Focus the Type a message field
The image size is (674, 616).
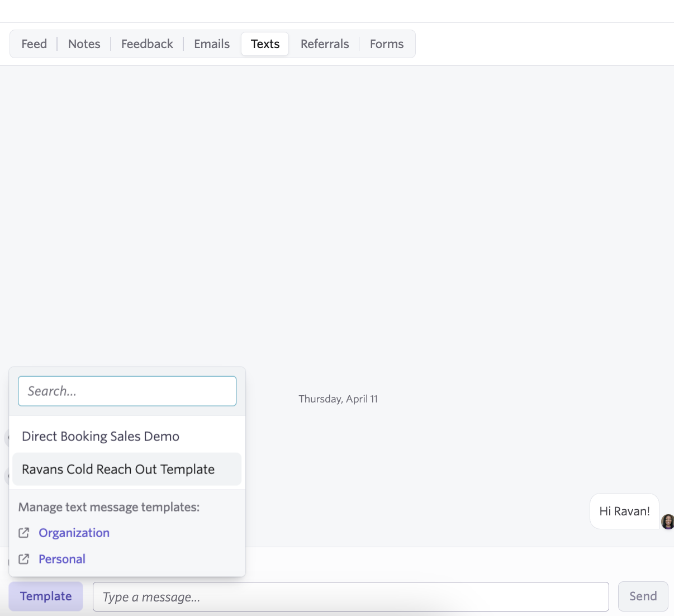(351, 597)
